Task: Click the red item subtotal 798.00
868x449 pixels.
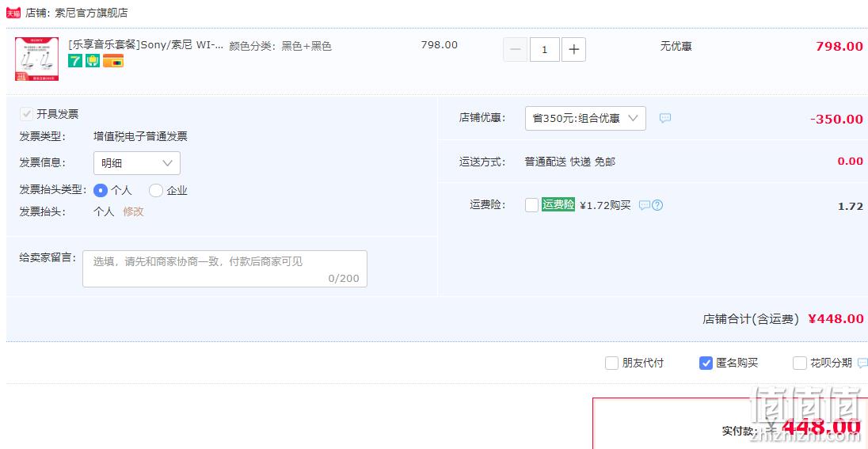Action: coord(839,46)
